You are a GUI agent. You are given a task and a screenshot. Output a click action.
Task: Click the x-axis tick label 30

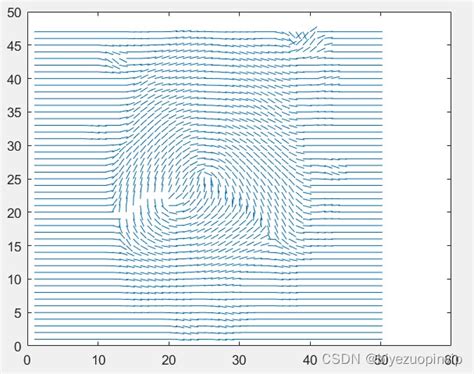pyautogui.click(x=239, y=360)
